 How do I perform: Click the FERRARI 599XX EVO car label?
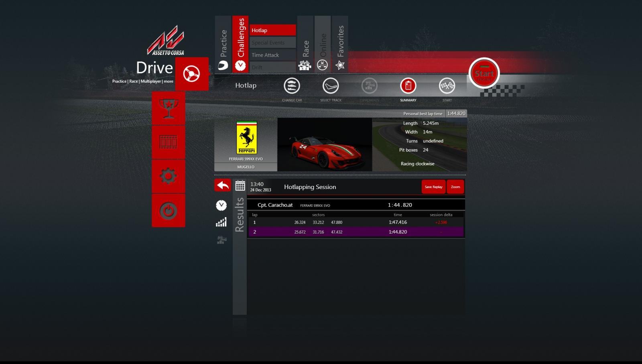pos(246,159)
